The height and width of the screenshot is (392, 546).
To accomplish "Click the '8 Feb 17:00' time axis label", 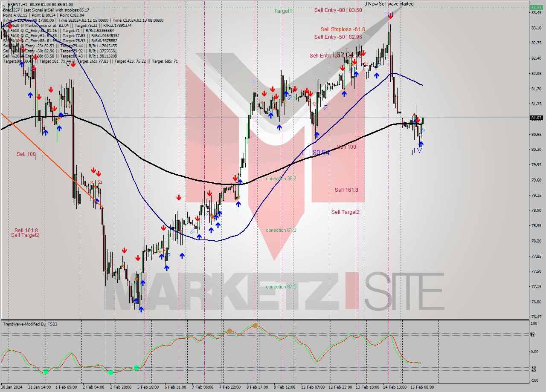I will [x=257, y=387].
